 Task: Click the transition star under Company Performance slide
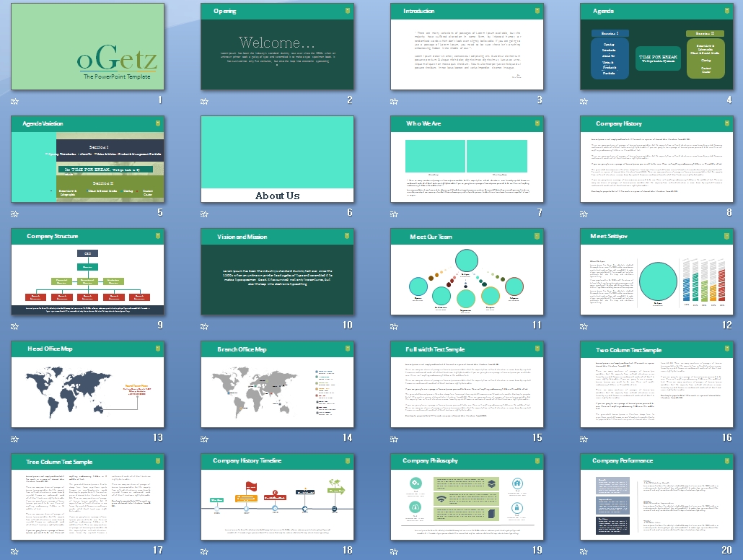584,552
